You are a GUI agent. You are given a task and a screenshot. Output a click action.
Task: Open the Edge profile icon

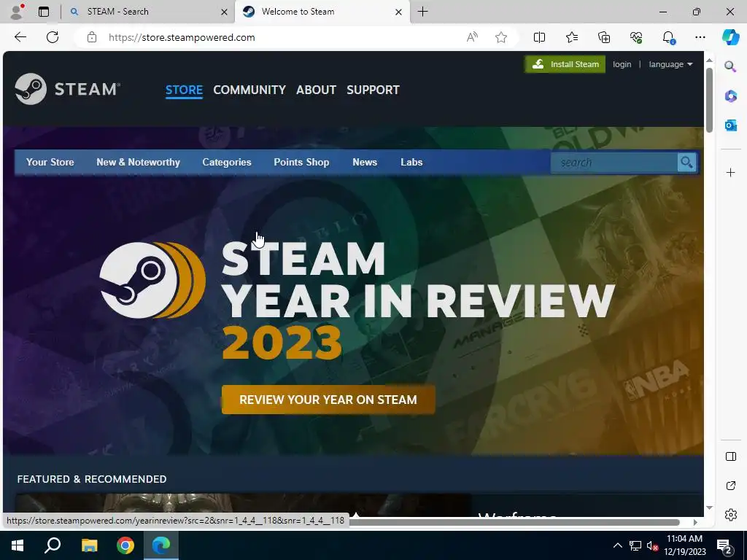tap(16, 12)
